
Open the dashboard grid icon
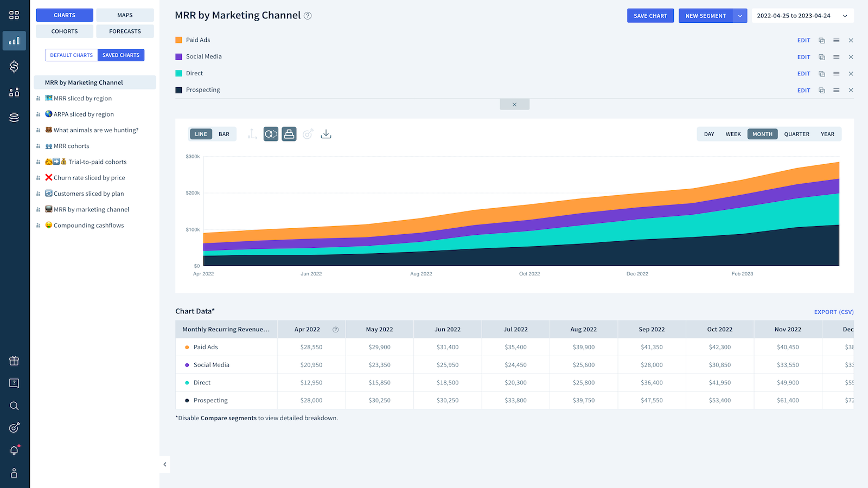coord(14,15)
